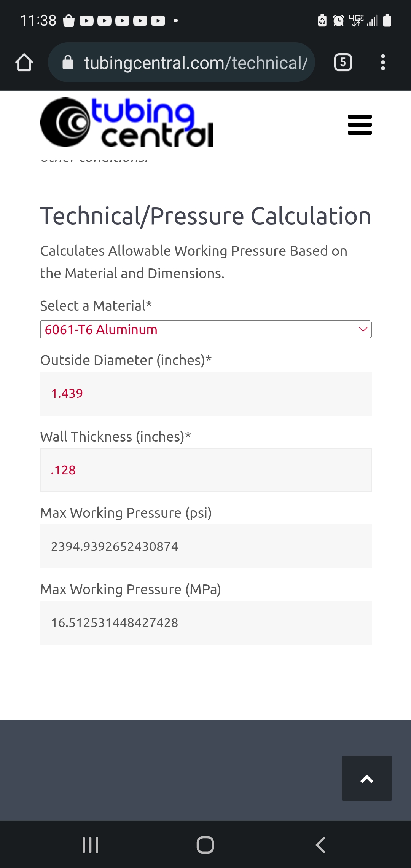Image resolution: width=411 pixels, height=868 pixels.
Task: Tap the tubingcentral.com address bar
Action: pyautogui.click(x=181, y=62)
